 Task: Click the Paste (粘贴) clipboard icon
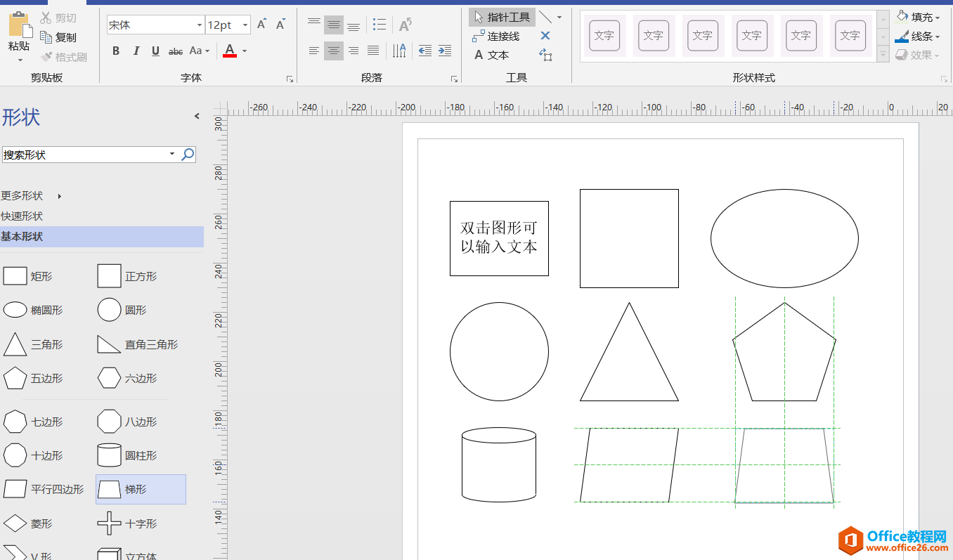coord(20,25)
